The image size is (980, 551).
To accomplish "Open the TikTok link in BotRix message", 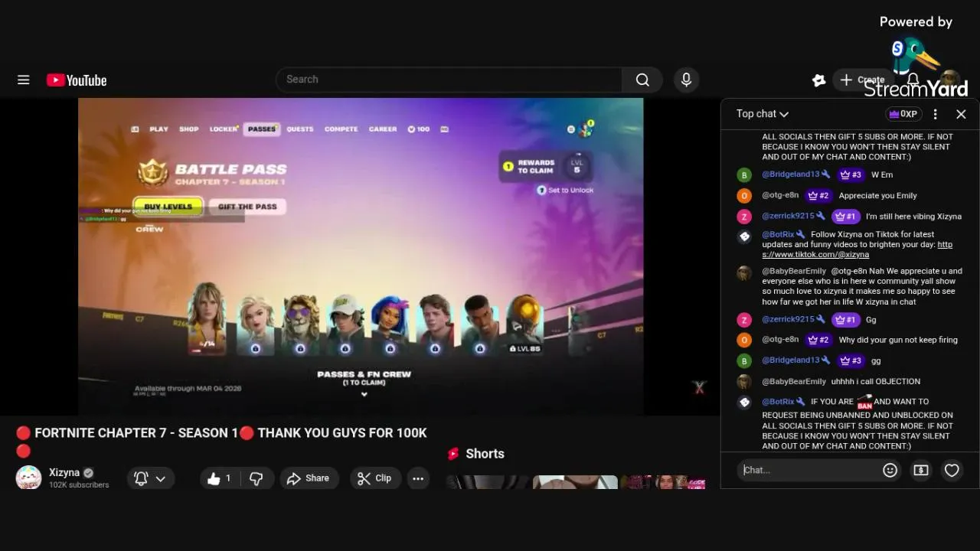I will tap(857, 249).
